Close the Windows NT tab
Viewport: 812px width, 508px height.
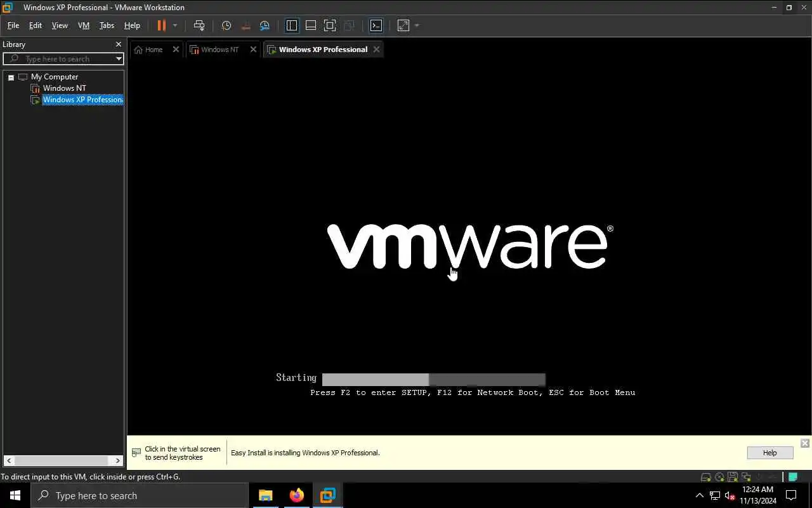point(253,50)
